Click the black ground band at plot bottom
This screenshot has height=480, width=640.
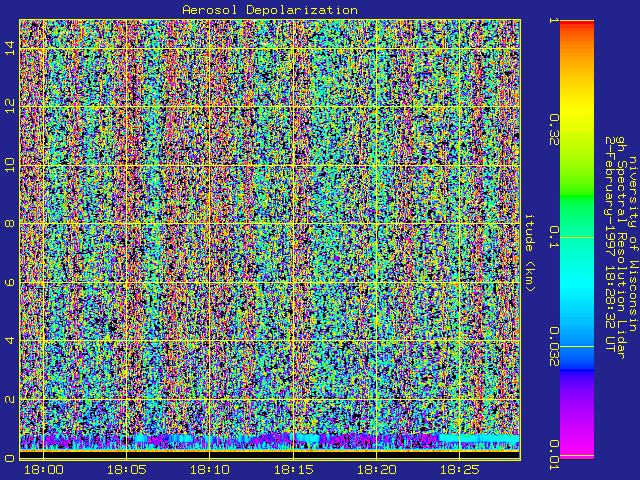(x=270, y=455)
